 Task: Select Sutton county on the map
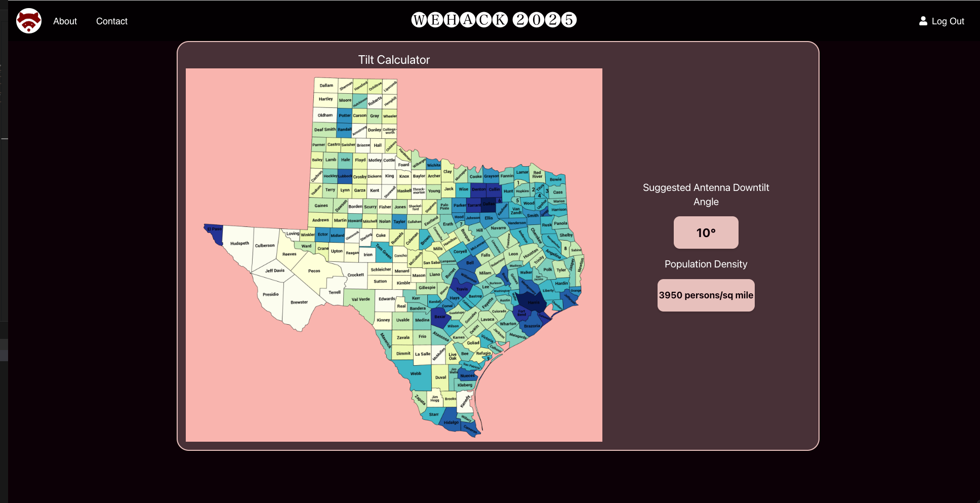[x=380, y=281]
